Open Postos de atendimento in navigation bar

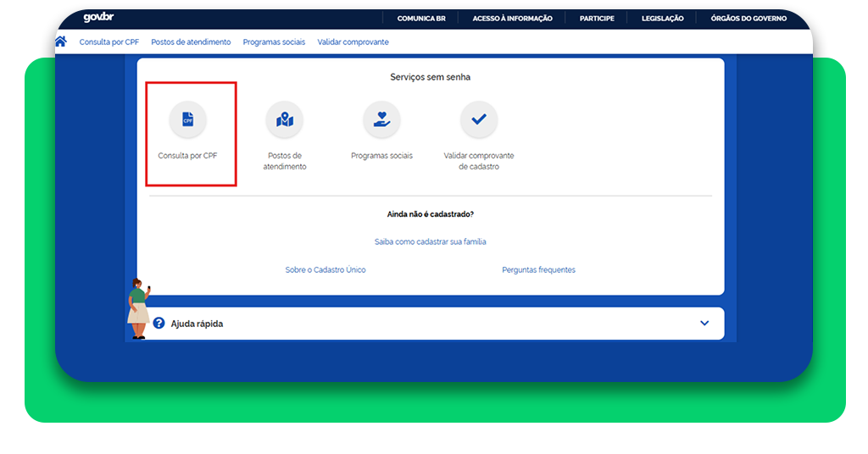point(191,42)
